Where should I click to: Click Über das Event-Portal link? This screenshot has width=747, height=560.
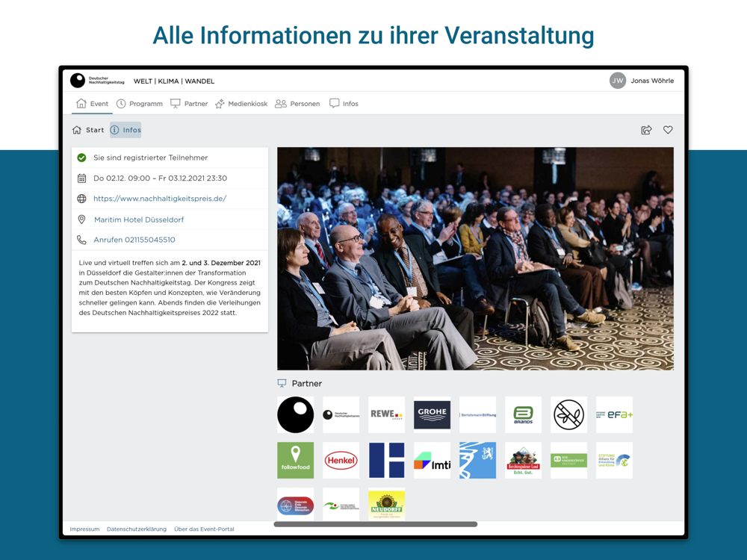click(205, 529)
